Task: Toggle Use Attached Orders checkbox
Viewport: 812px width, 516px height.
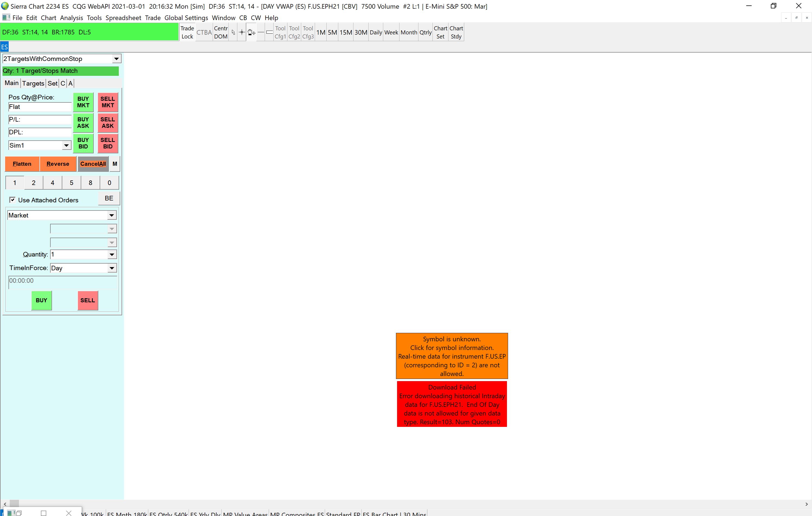Action: (x=12, y=200)
